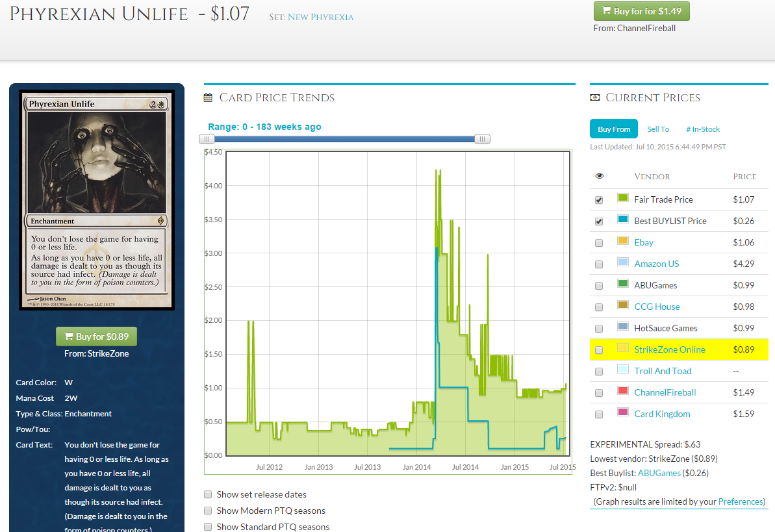Enable the Ebay price line checkbox
The height and width of the screenshot is (532, 775).
[599, 243]
